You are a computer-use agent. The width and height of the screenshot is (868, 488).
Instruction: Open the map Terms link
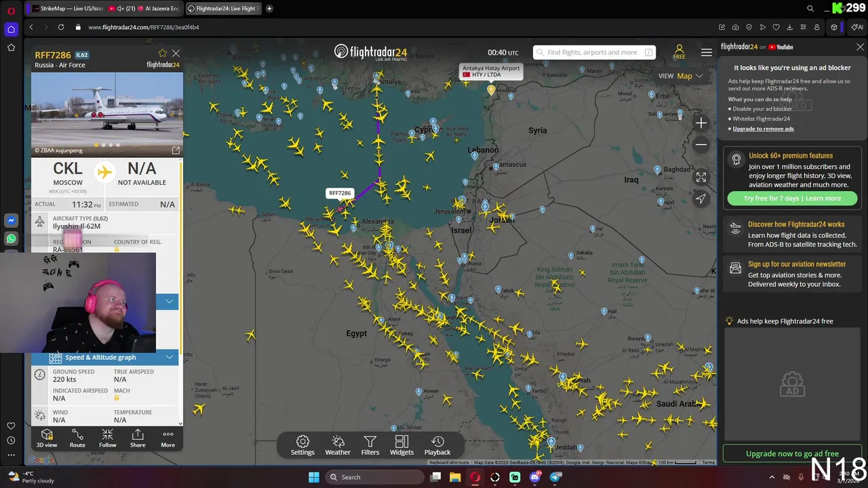tap(708, 462)
